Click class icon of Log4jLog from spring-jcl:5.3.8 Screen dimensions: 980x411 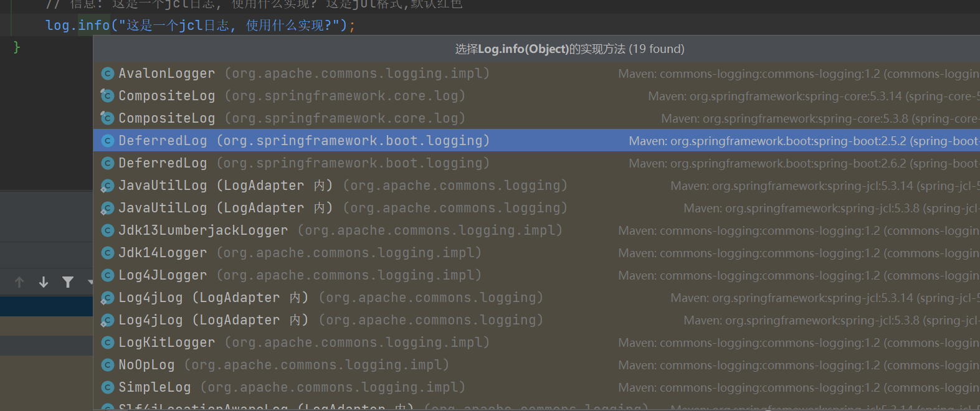tap(108, 320)
